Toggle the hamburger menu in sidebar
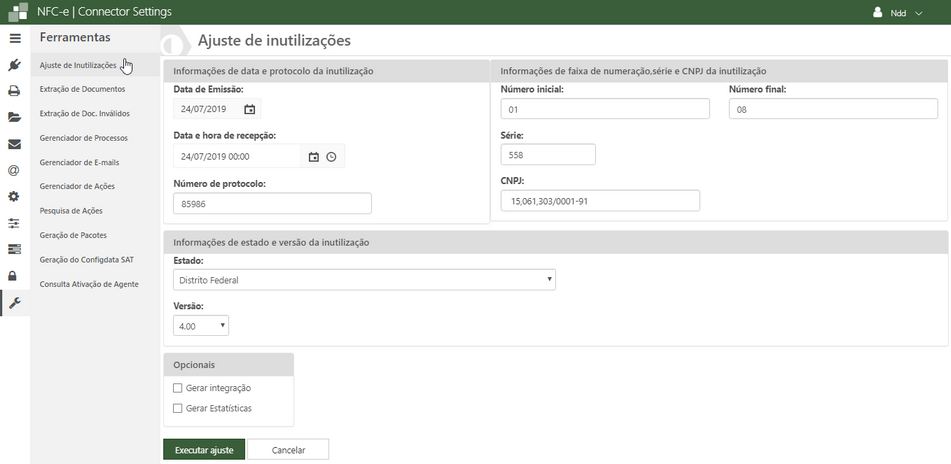Image resolution: width=951 pixels, height=464 pixels. [x=14, y=38]
